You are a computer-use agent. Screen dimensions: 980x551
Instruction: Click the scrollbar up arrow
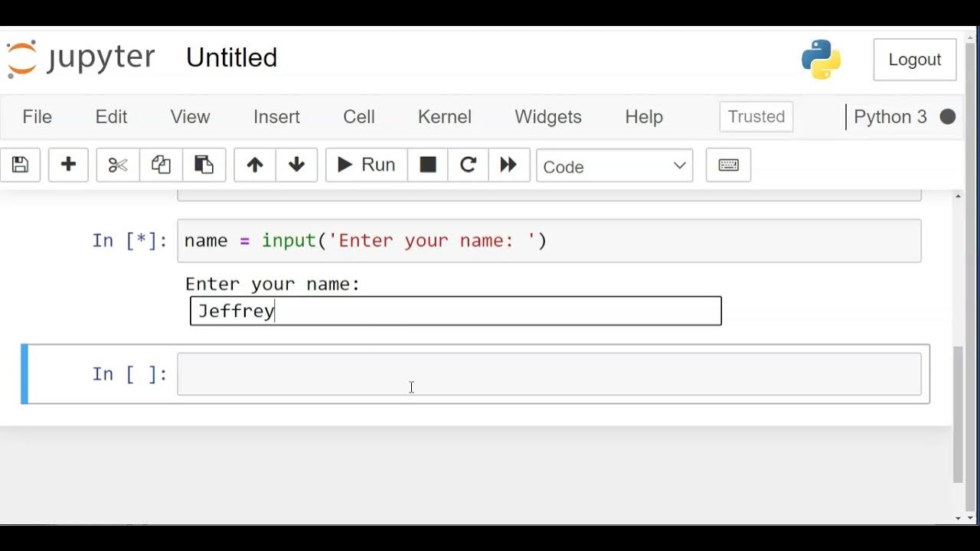[959, 197]
